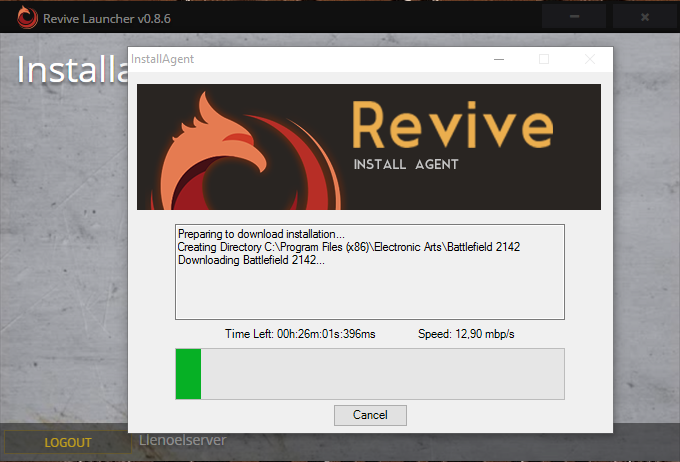The image size is (680, 462).
Task: Click the 'Speed: 12,90 mbp/s' label
Action: (466, 334)
